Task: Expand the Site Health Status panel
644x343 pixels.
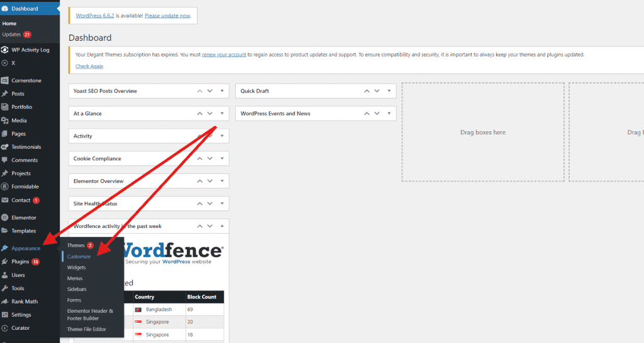Action: pyautogui.click(x=222, y=204)
